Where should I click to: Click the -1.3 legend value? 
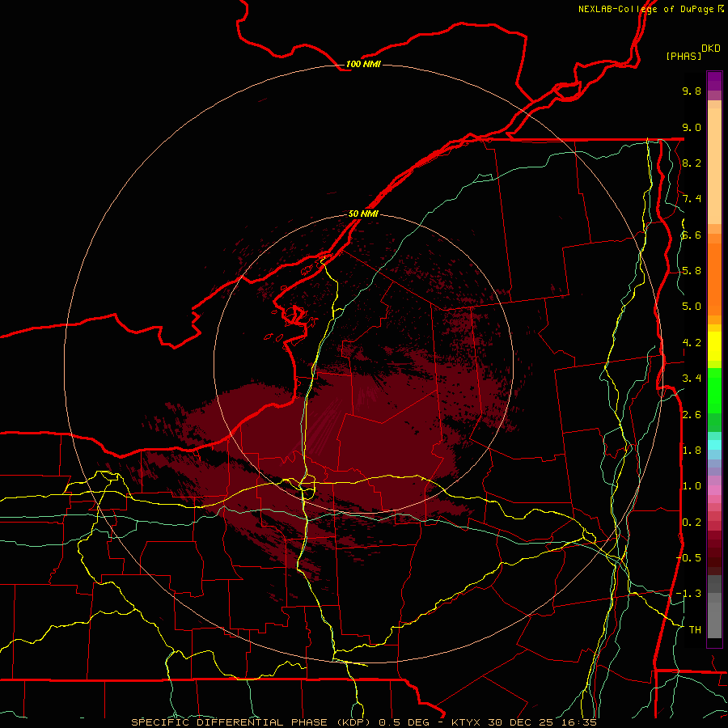pos(689,594)
